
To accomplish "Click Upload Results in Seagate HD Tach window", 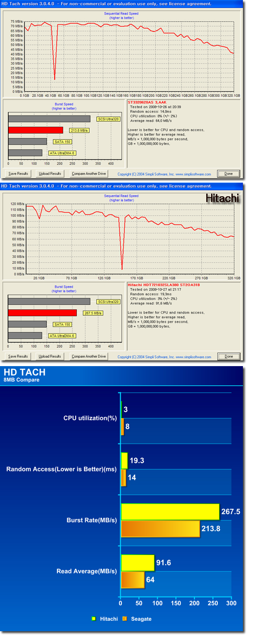I will 50,173.
